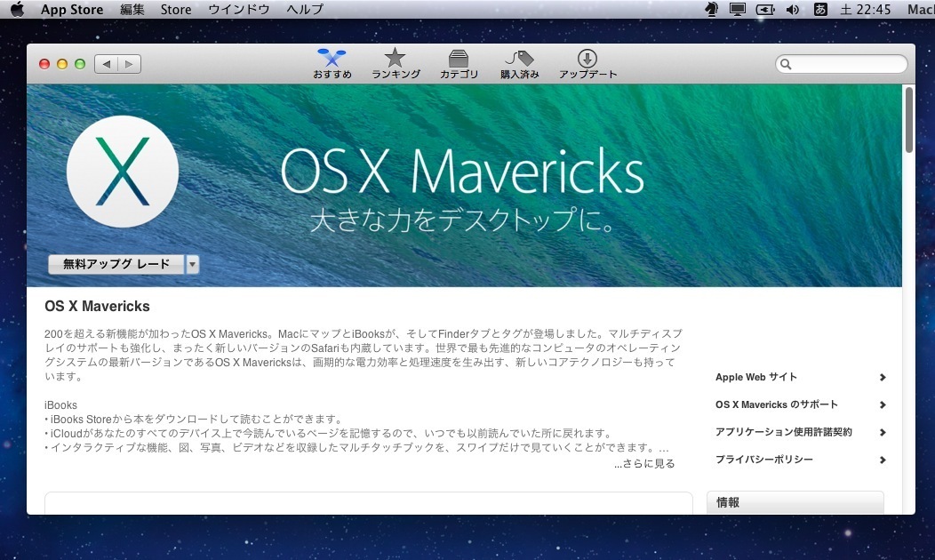Click the notifications icon in menu bar
935x560 pixels.
(709, 9)
